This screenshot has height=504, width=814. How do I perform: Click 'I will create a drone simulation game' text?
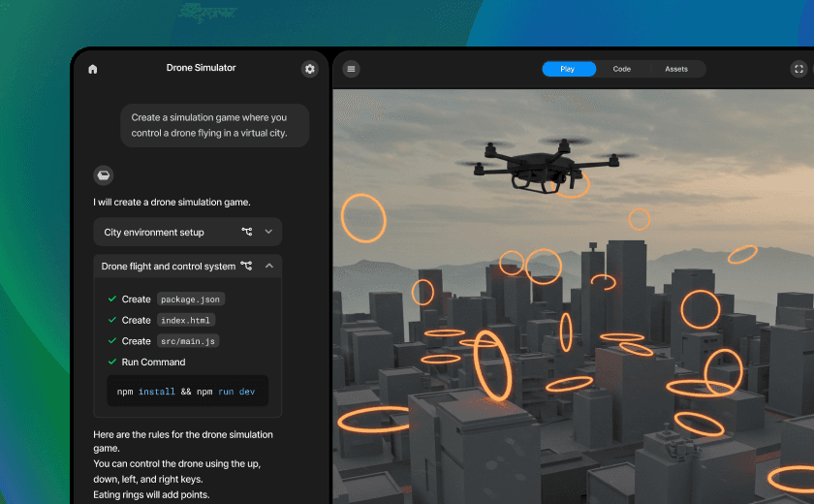(x=172, y=202)
